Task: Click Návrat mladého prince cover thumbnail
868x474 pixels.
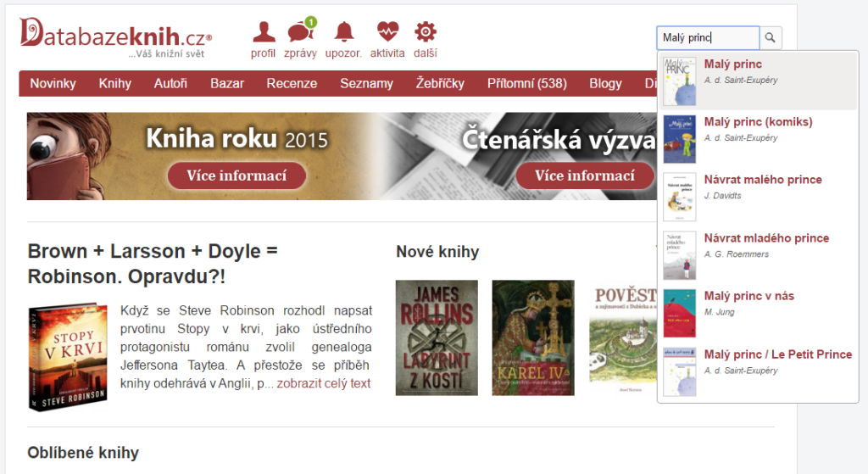Action: (x=679, y=255)
